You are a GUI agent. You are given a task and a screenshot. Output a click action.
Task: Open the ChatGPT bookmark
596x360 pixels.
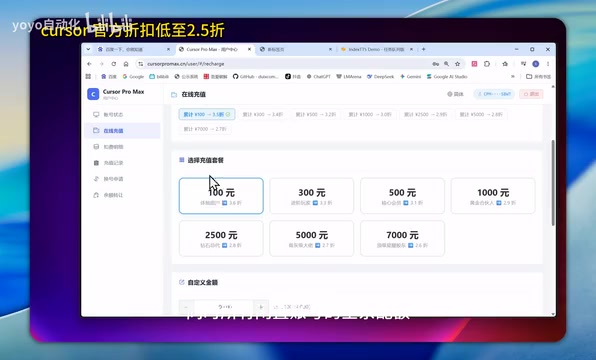[x=319, y=76]
